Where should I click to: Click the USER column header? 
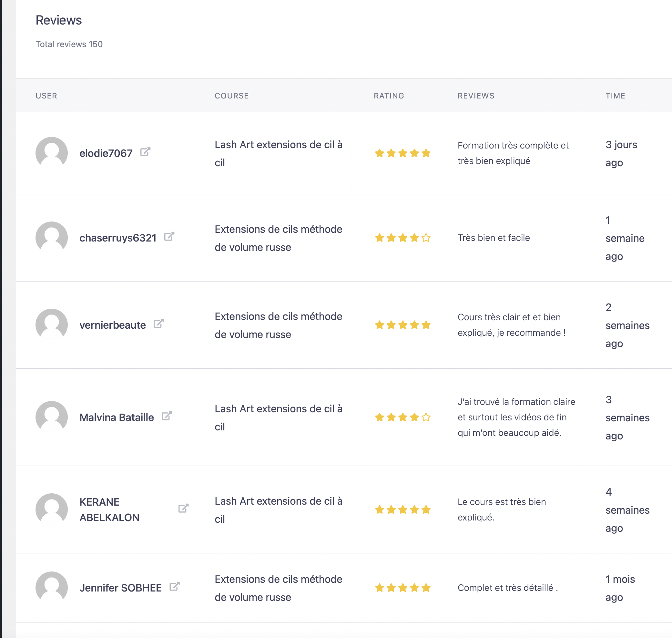(x=46, y=96)
